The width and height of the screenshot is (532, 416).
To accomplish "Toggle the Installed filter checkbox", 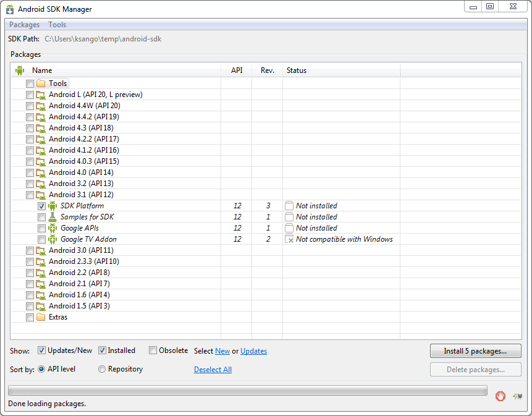I will coord(103,350).
